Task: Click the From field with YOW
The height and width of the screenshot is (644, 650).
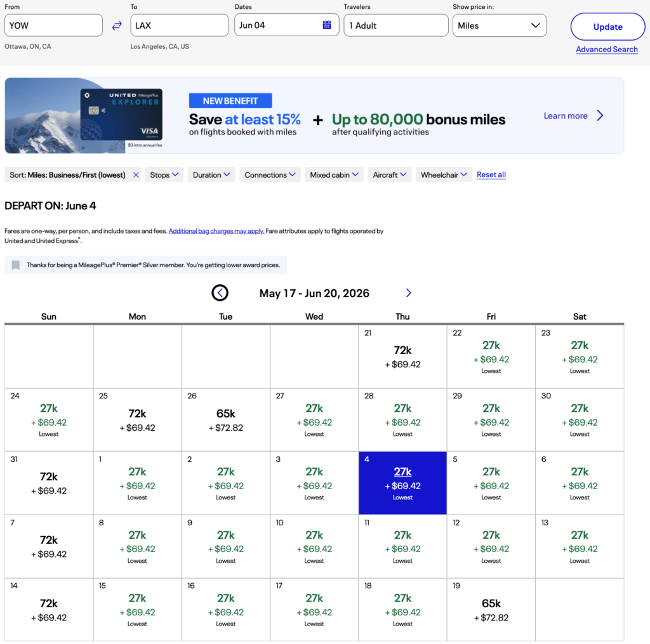Action: [x=53, y=25]
